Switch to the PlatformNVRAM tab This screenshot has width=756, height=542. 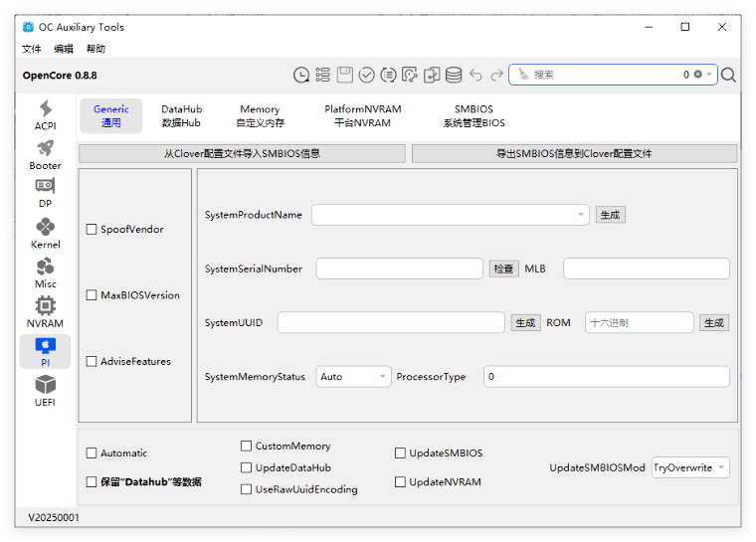pos(362,115)
